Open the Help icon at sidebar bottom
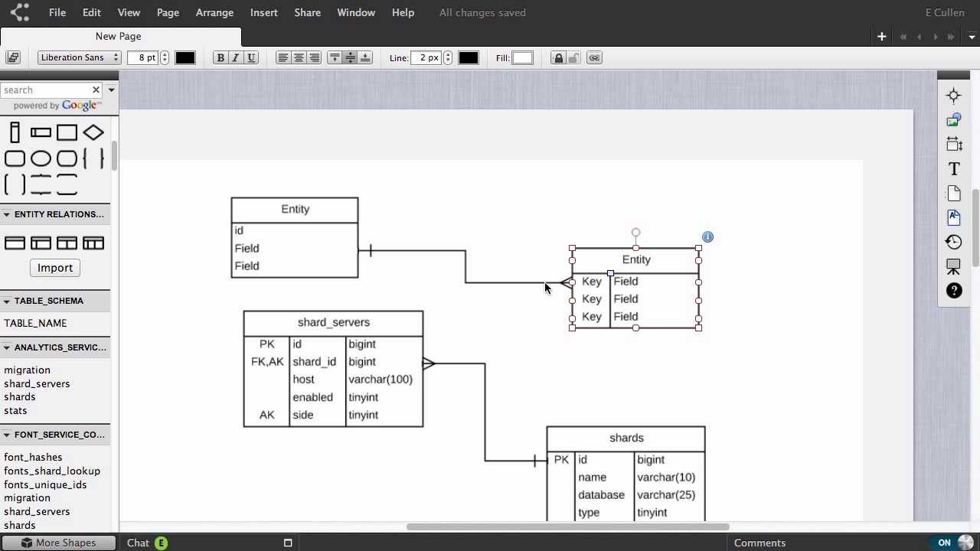 953,291
